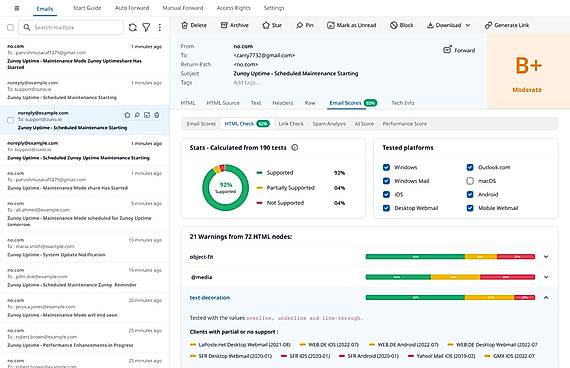The width and height of the screenshot is (570, 368).
Task: Switch to the Raw tab
Action: click(310, 103)
